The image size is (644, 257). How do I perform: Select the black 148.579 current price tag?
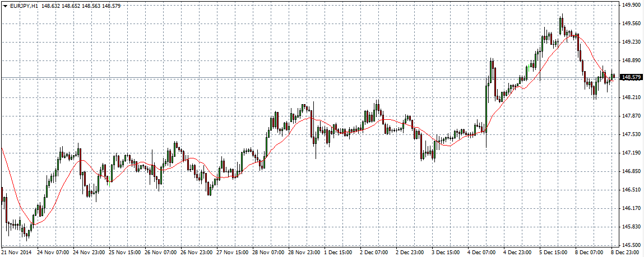[x=631, y=77]
